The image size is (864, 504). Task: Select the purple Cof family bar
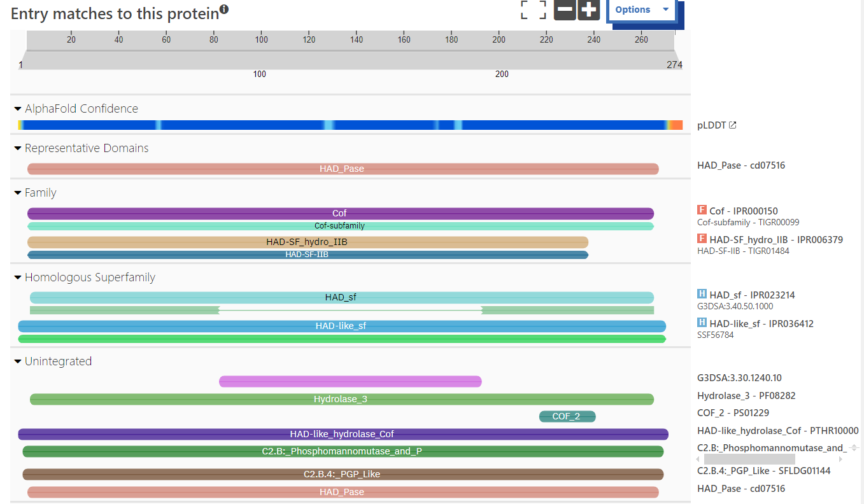click(x=341, y=213)
